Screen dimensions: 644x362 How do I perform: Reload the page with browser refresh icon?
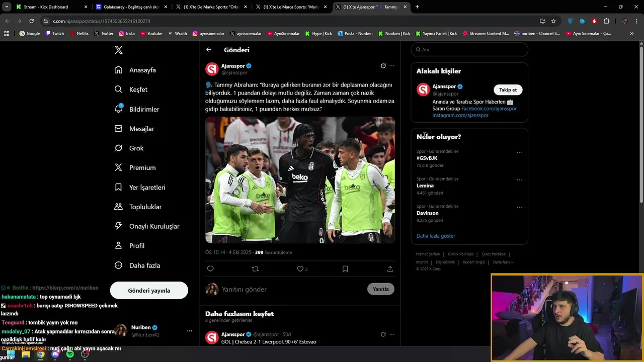tap(31, 21)
